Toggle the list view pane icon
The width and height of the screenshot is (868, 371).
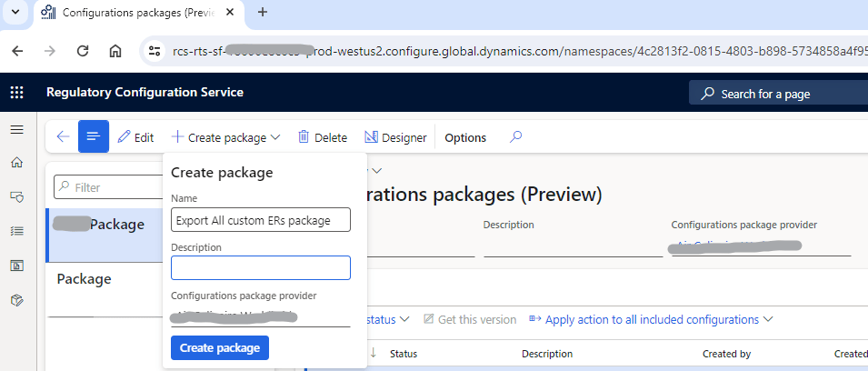pos(93,137)
